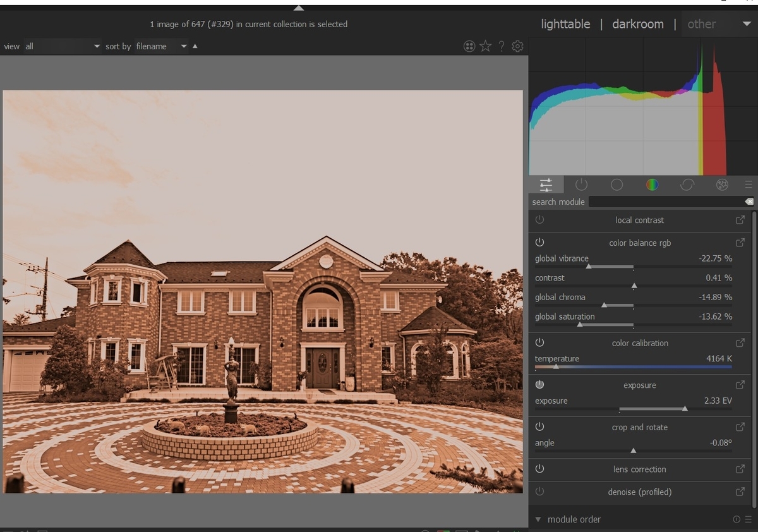Open the view filter 'all' dropdown

pos(62,46)
